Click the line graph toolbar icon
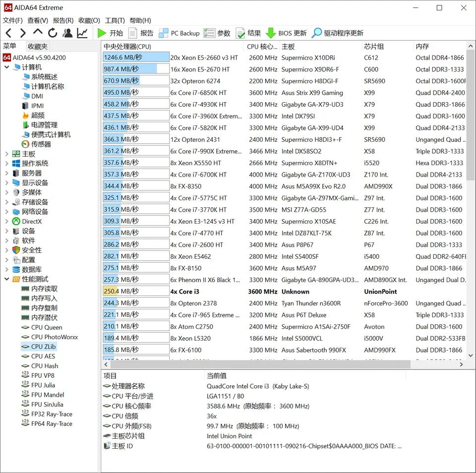The width and height of the screenshot is (476, 473). [82, 33]
